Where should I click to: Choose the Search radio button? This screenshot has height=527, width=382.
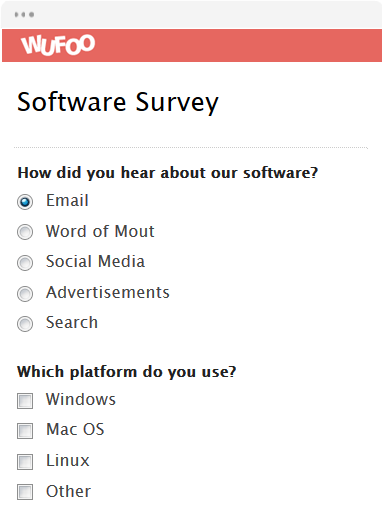point(25,324)
